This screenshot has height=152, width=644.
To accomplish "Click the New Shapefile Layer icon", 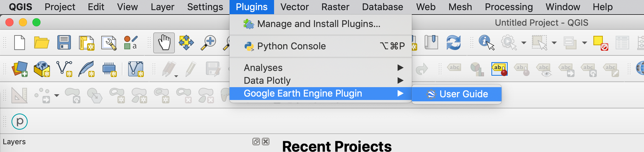I will [64, 69].
